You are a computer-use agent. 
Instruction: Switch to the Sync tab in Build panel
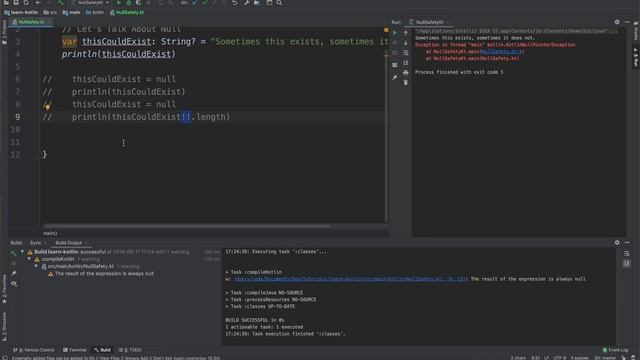pos(36,243)
